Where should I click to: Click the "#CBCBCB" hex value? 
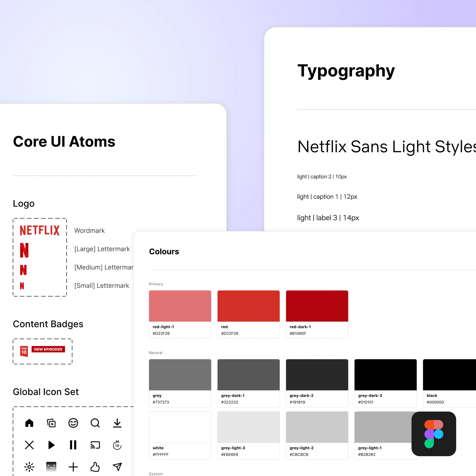click(299, 455)
